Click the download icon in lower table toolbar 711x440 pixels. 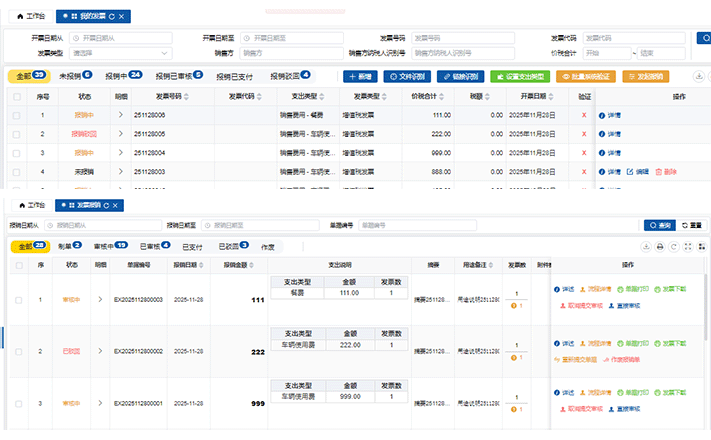pyautogui.click(x=646, y=246)
